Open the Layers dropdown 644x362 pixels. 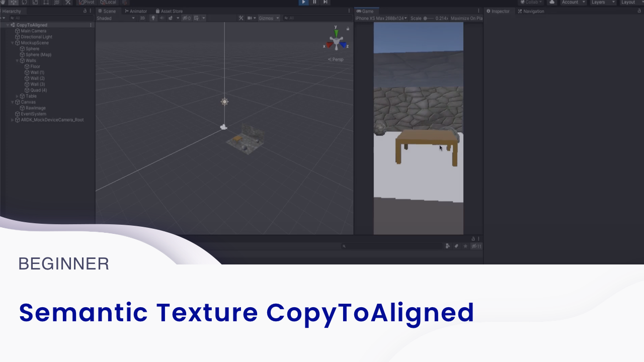(603, 2)
